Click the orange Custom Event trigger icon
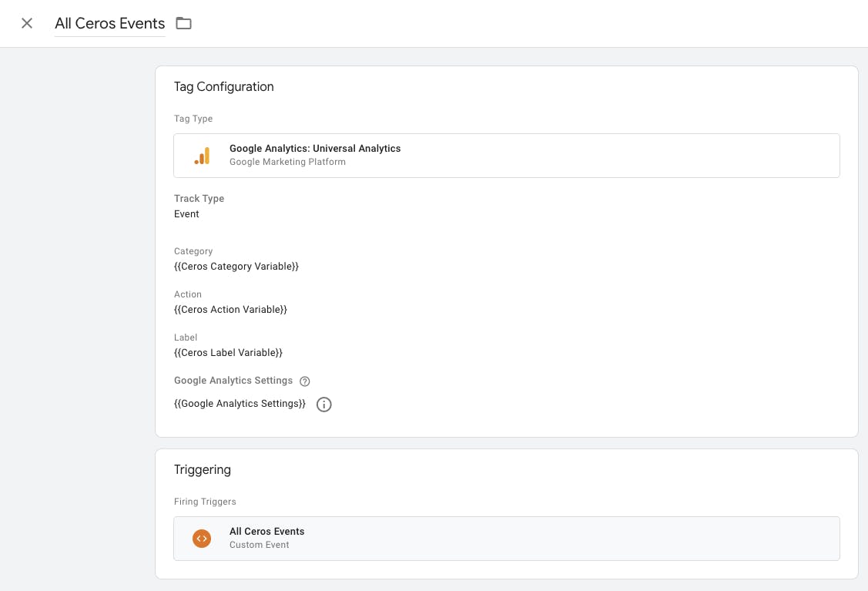This screenshot has height=591, width=868. [x=202, y=539]
